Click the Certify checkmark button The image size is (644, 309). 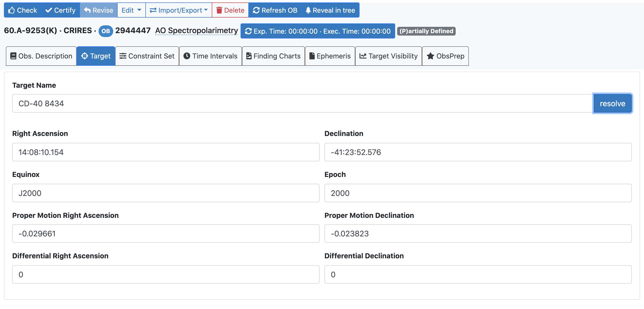pyautogui.click(x=60, y=10)
